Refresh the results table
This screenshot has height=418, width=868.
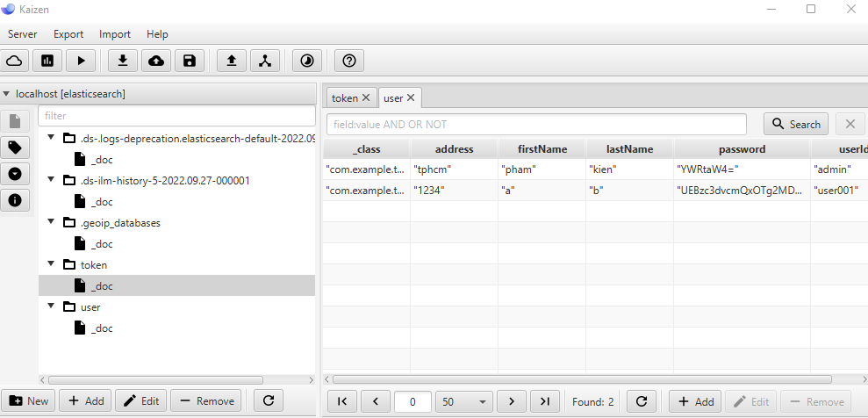click(x=642, y=401)
